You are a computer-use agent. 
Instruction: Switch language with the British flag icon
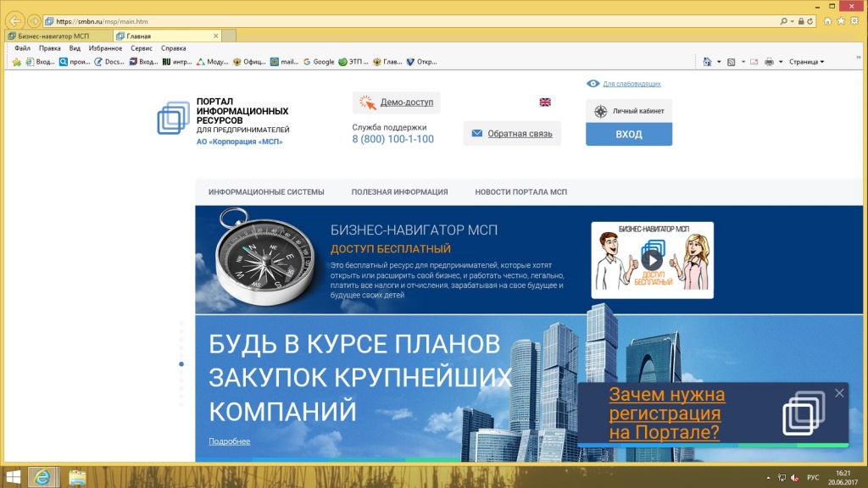point(545,102)
